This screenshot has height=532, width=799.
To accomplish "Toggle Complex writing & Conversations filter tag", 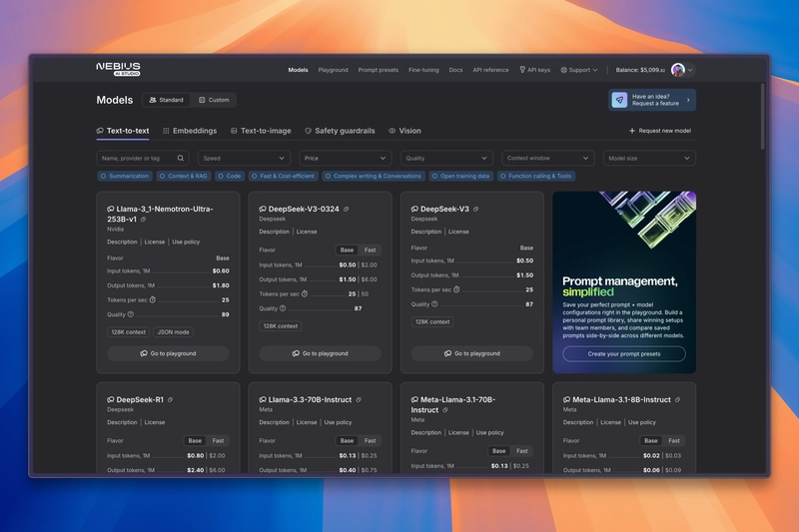I will [x=374, y=176].
